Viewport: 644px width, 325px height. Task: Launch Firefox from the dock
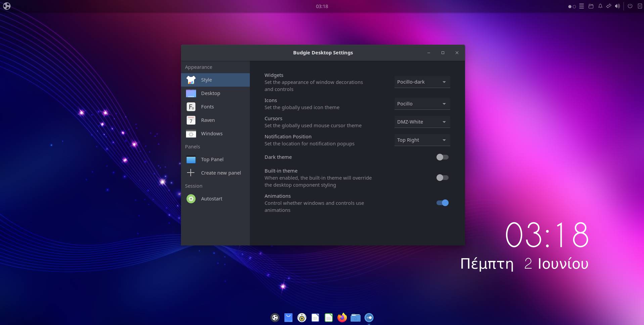[342, 317]
